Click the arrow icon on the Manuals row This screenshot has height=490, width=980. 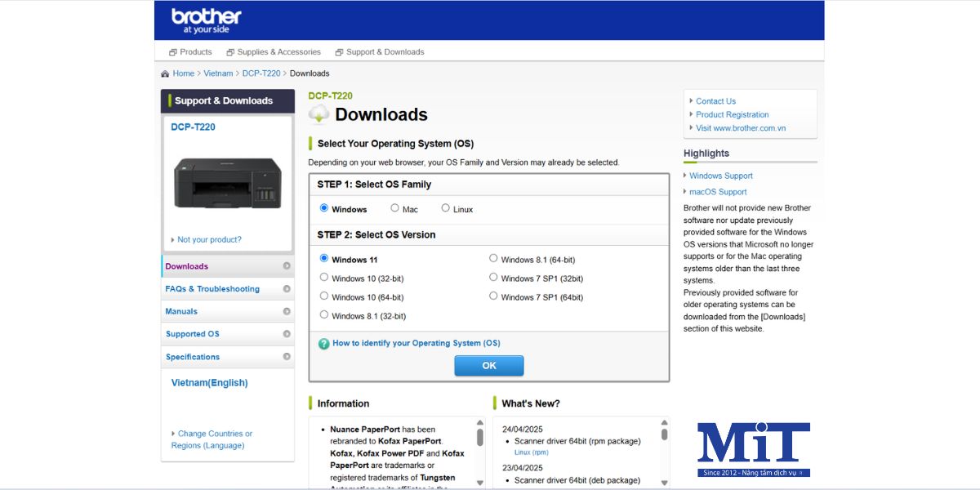287,311
